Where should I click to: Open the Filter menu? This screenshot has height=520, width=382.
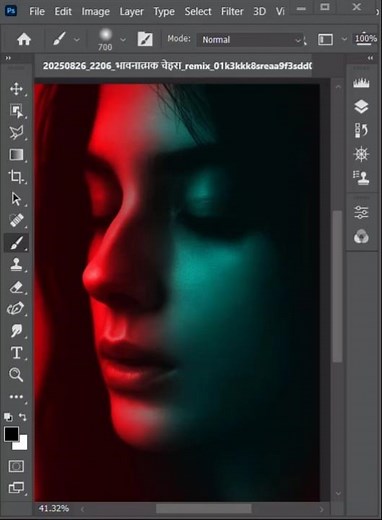(232, 12)
